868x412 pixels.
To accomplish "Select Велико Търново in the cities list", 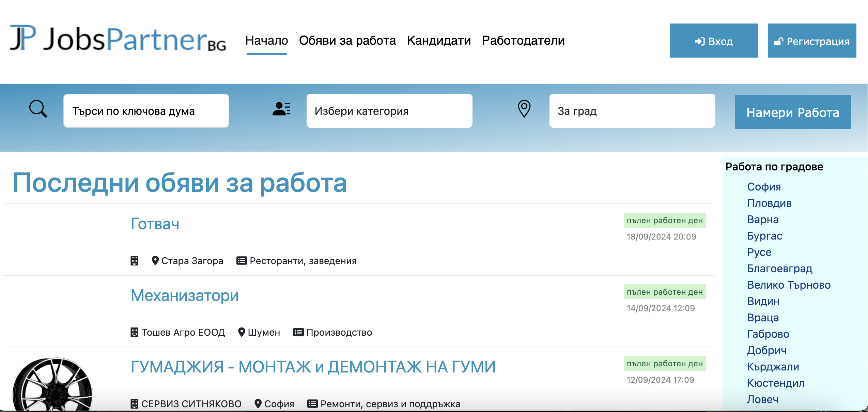I will (x=789, y=285).
